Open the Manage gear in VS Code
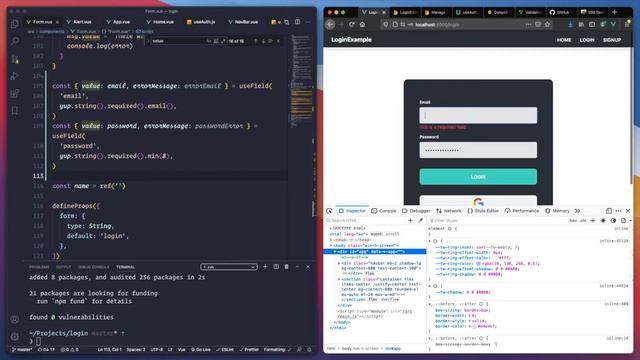This screenshot has height=360, width=640. tap(15, 337)
